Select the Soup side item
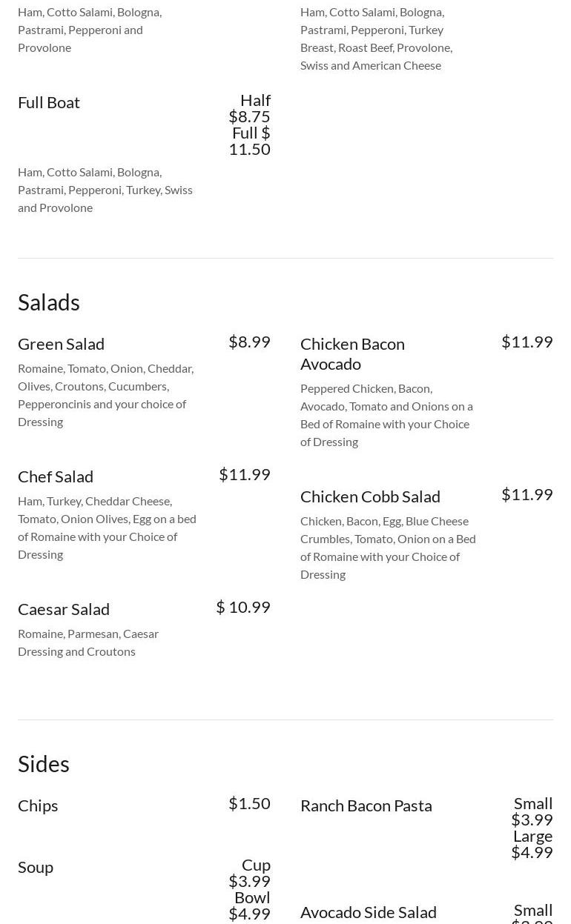 tap(36, 867)
